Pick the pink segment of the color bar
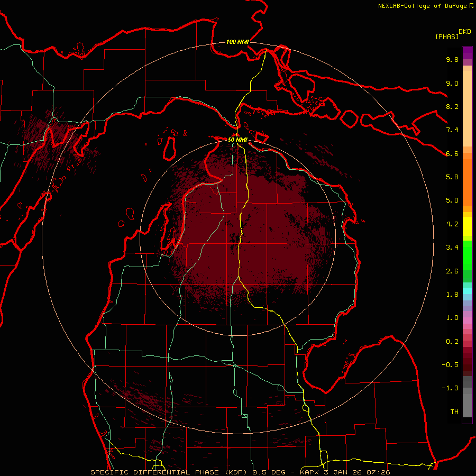Screen dimensions: 476x476 tap(467, 321)
